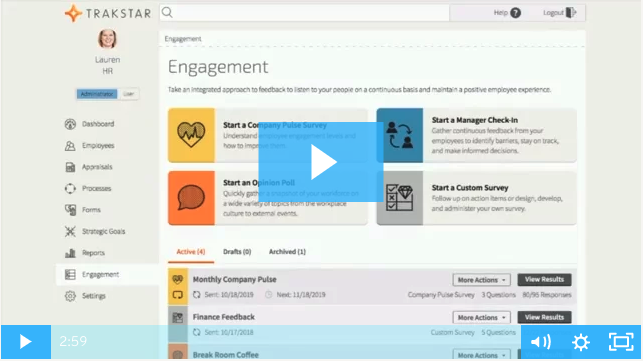This screenshot has height=361, width=643.
Task: Click the Reports bar chart icon
Action: coord(70,253)
